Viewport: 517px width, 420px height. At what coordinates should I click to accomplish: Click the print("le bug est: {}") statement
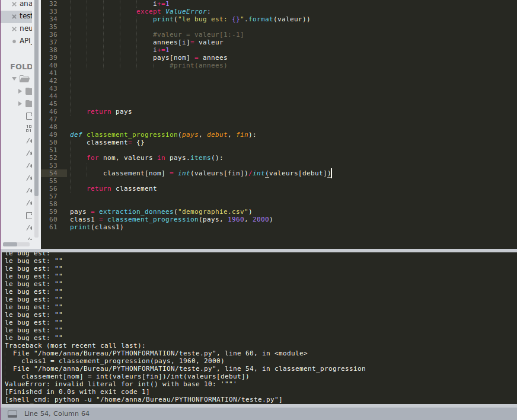point(231,19)
